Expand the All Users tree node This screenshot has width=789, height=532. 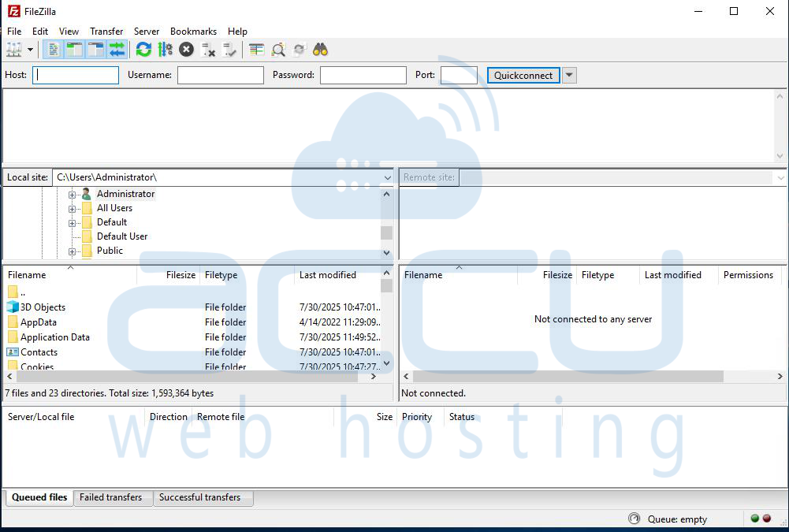pyautogui.click(x=72, y=209)
